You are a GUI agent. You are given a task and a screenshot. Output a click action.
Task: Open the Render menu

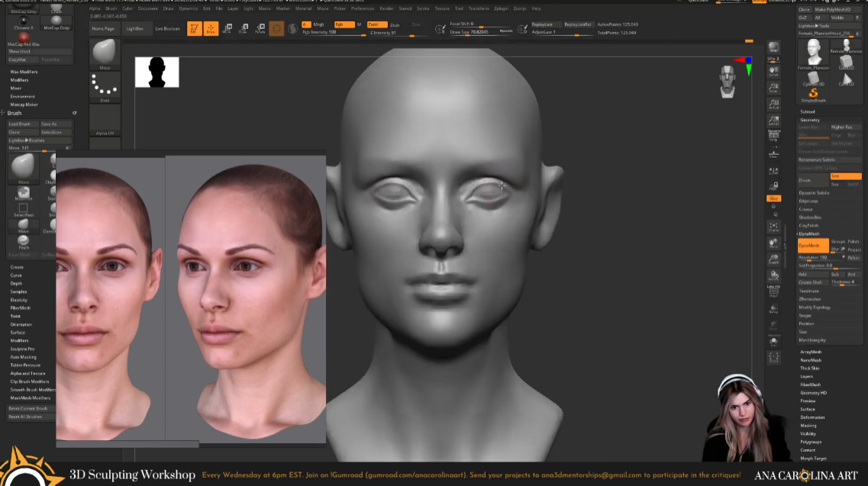coord(386,8)
